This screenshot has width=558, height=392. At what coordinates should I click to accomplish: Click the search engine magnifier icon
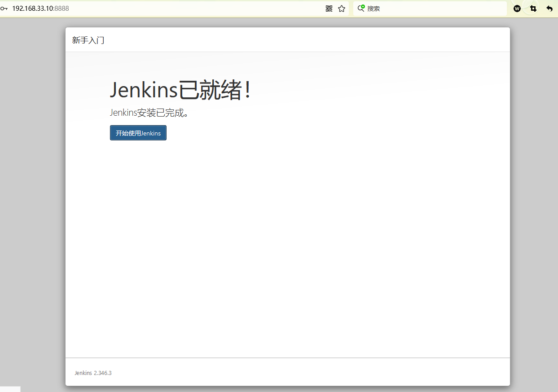click(x=361, y=8)
